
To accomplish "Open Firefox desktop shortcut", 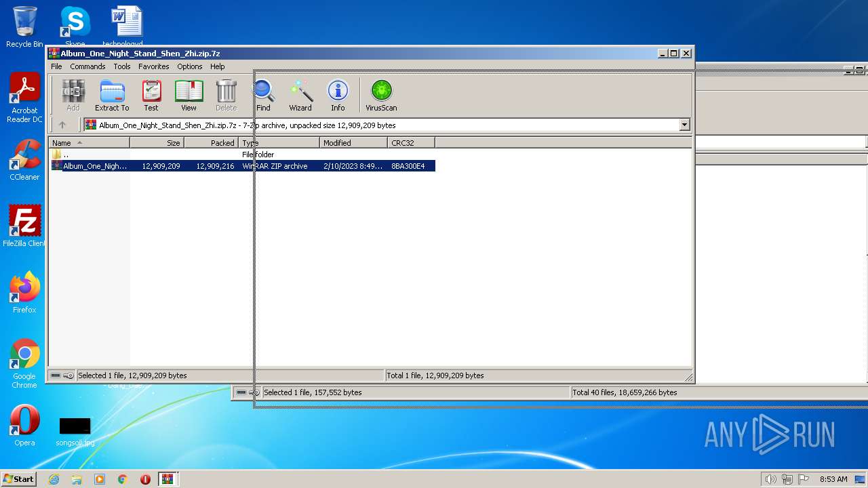I will tap(24, 293).
